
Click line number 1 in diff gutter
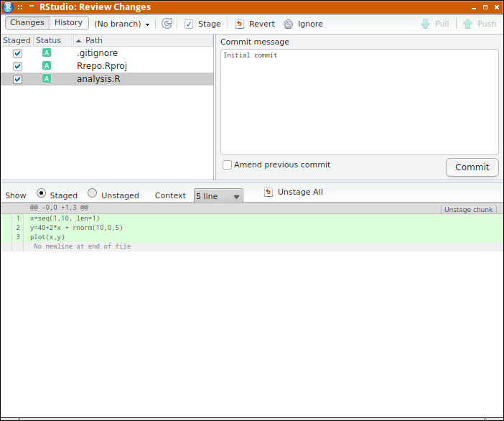click(x=18, y=218)
